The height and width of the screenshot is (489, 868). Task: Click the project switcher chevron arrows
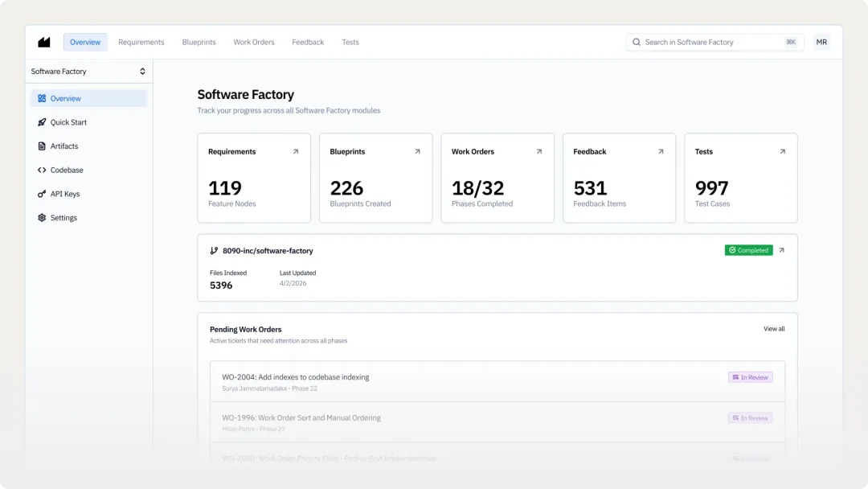pyautogui.click(x=142, y=72)
